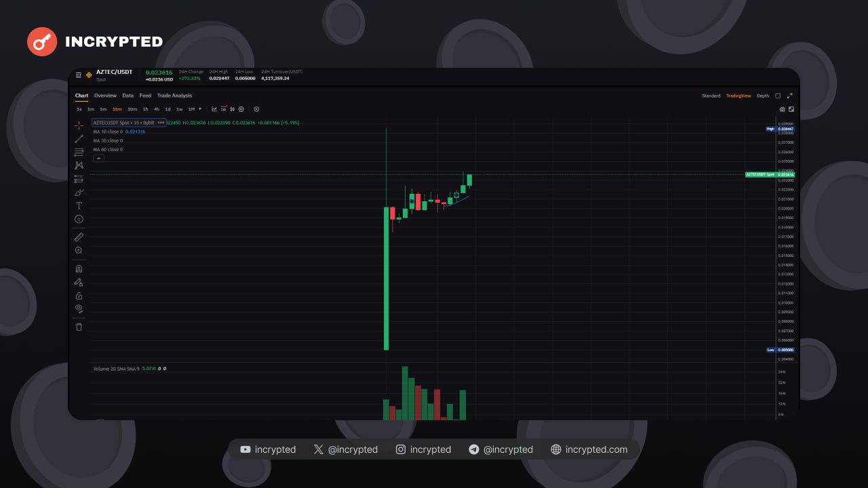
Task: Click the Volume 20 SMA legend label
Action: pos(116,369)
